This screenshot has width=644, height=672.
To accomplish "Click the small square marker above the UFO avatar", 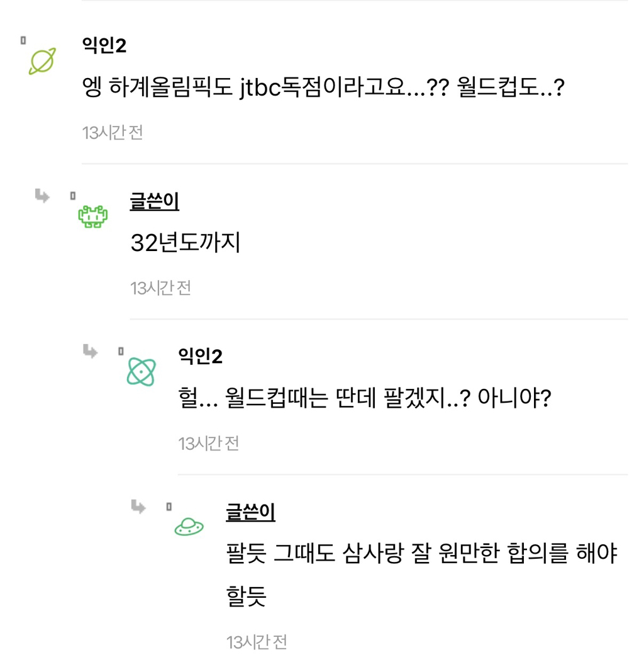I will click(x=169, y=507).
